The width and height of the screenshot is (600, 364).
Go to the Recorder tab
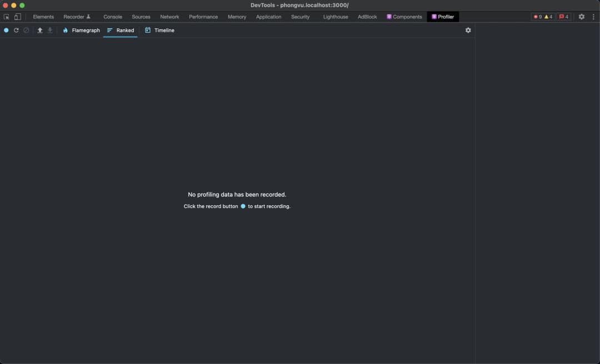(x=77, y=17)
